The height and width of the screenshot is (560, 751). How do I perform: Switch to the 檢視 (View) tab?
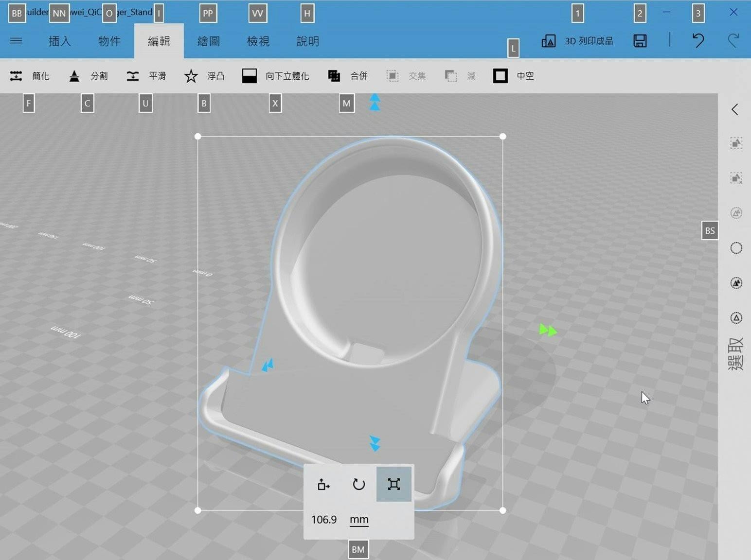coord(257,41)
